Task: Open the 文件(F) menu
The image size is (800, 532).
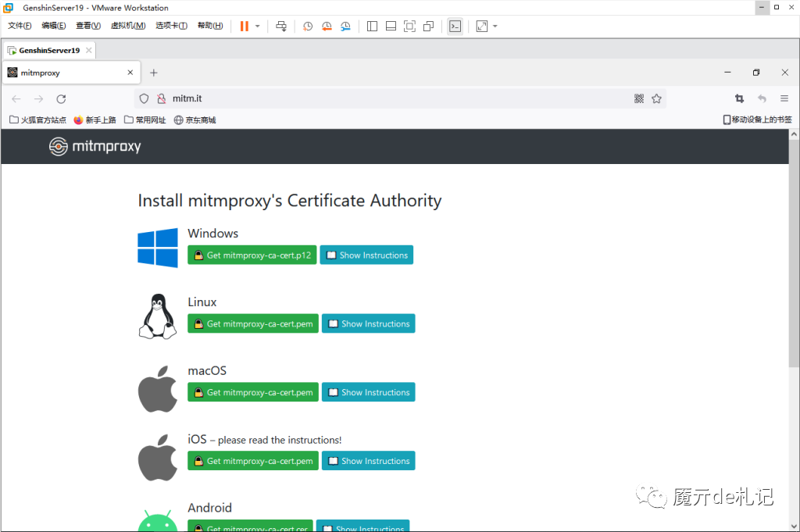Action: (x=20, y=26)
